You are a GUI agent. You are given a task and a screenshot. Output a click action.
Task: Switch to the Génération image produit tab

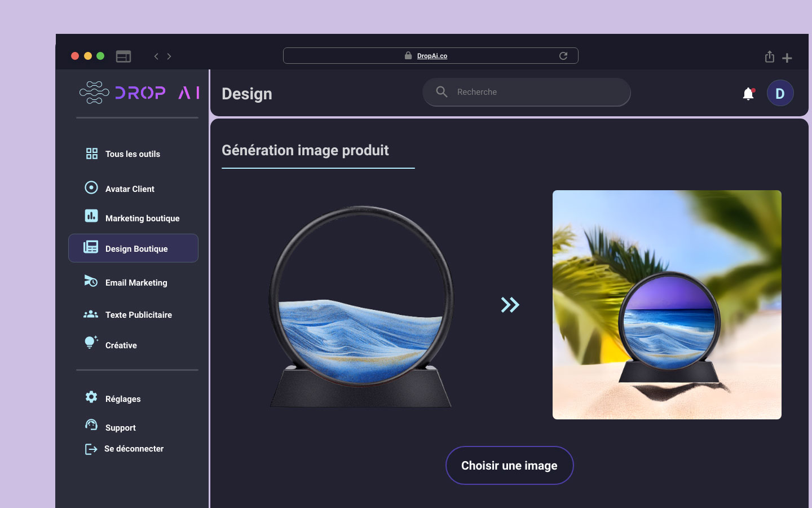pos(306,150)
